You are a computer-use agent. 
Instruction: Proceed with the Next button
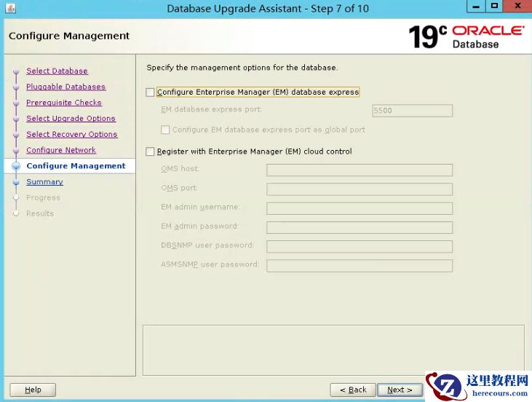click(x=400, y=390)
